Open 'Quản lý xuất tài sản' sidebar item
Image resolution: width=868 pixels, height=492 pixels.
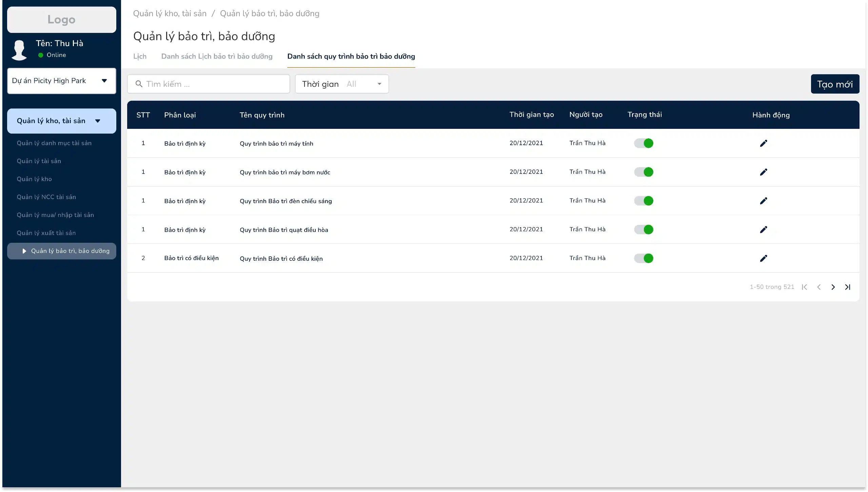point(46,233)
